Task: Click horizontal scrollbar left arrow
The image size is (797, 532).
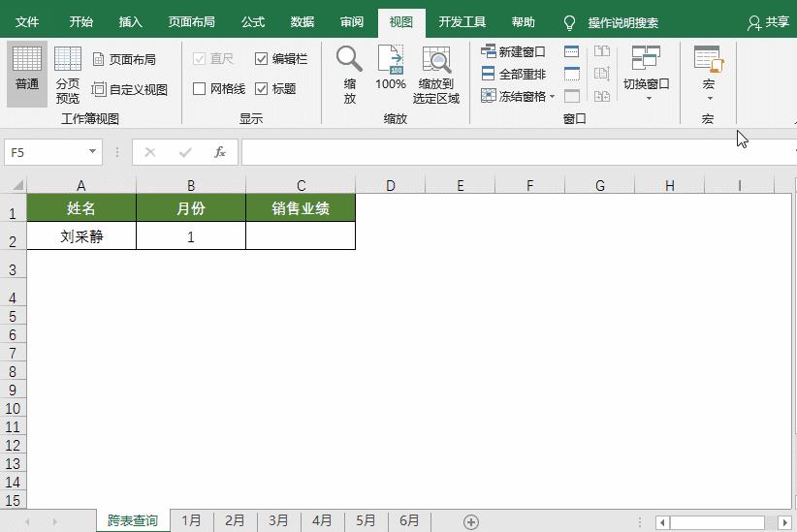Action: coord(662,522)
